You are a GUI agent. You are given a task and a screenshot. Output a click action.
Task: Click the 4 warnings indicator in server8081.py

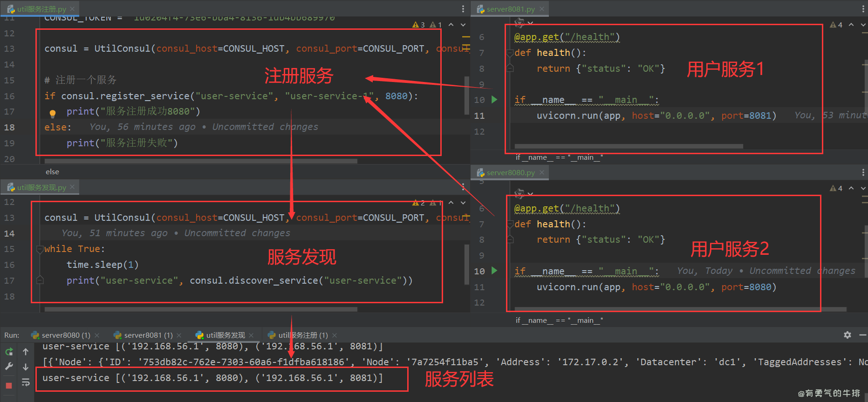pos(836,25)
